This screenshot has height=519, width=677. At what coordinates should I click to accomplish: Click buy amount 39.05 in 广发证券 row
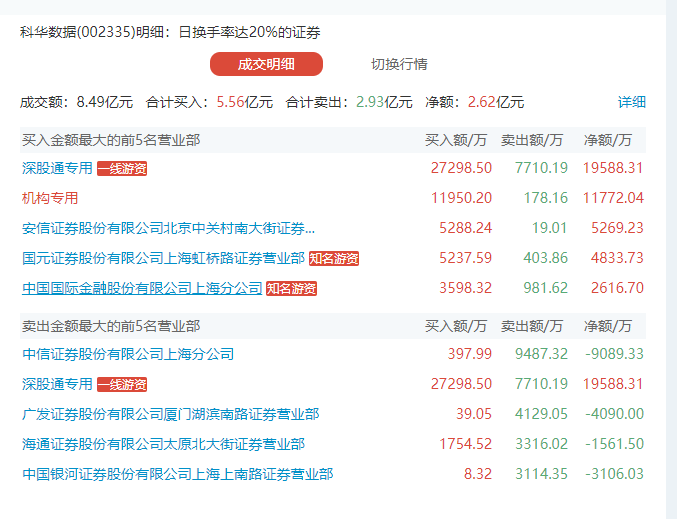(x=474, y=414)
